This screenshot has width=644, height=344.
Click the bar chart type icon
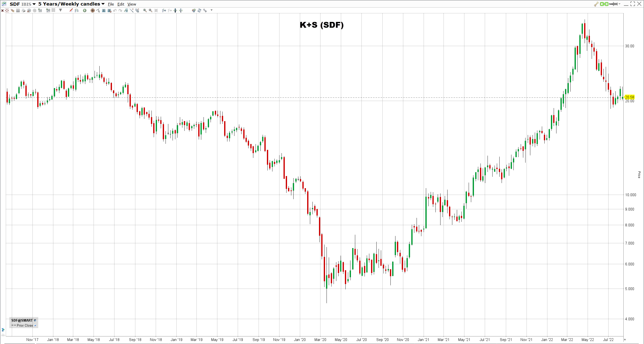(x=76, y=10)
